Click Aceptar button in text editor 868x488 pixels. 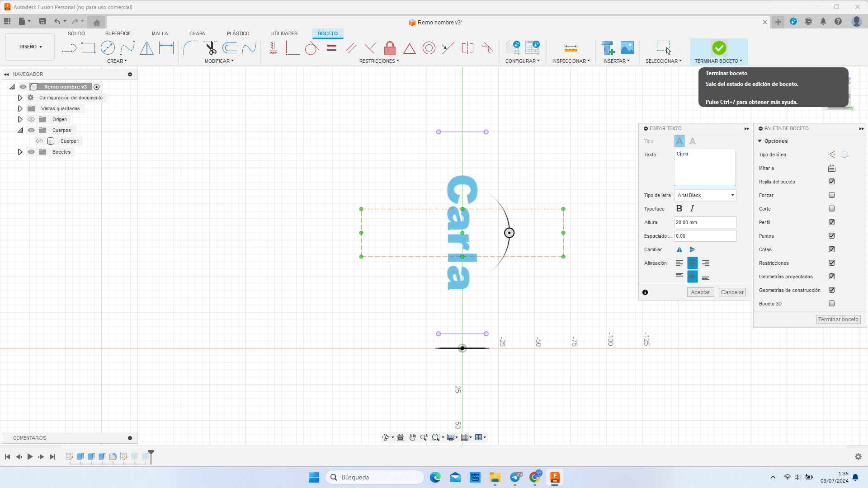click(x=700, y=292)
